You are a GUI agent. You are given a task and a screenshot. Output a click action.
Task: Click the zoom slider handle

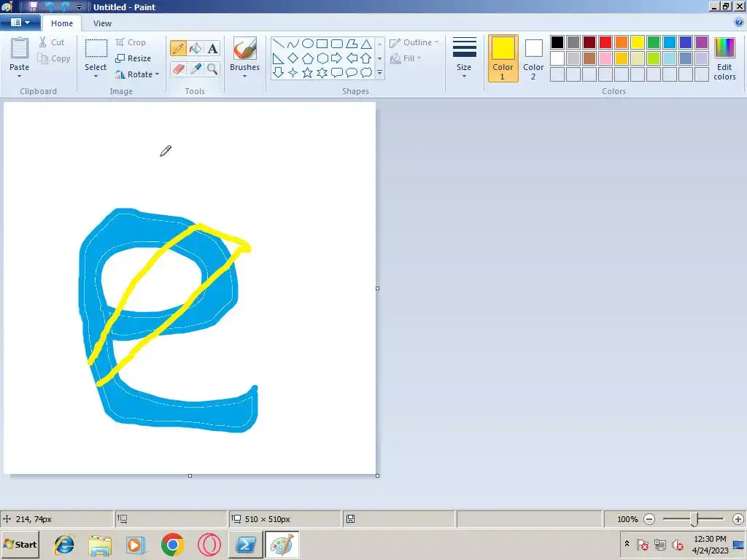(x=694, y=519)
